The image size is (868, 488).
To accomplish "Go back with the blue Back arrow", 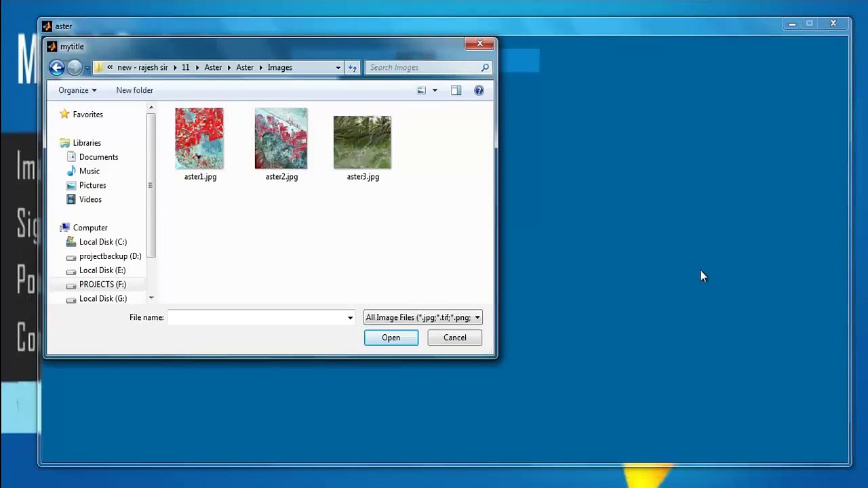I will pos(57,67).
